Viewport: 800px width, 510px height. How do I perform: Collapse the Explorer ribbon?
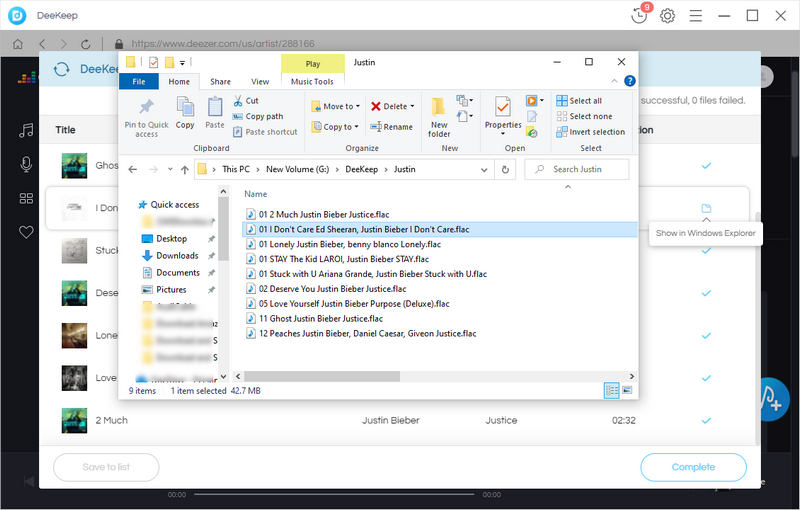click(x=614, y=81)
